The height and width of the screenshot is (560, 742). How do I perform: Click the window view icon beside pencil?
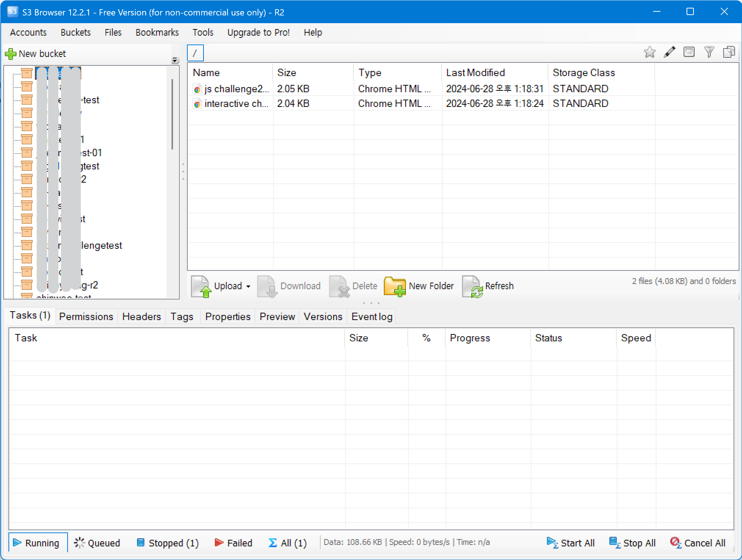[689, 53]
